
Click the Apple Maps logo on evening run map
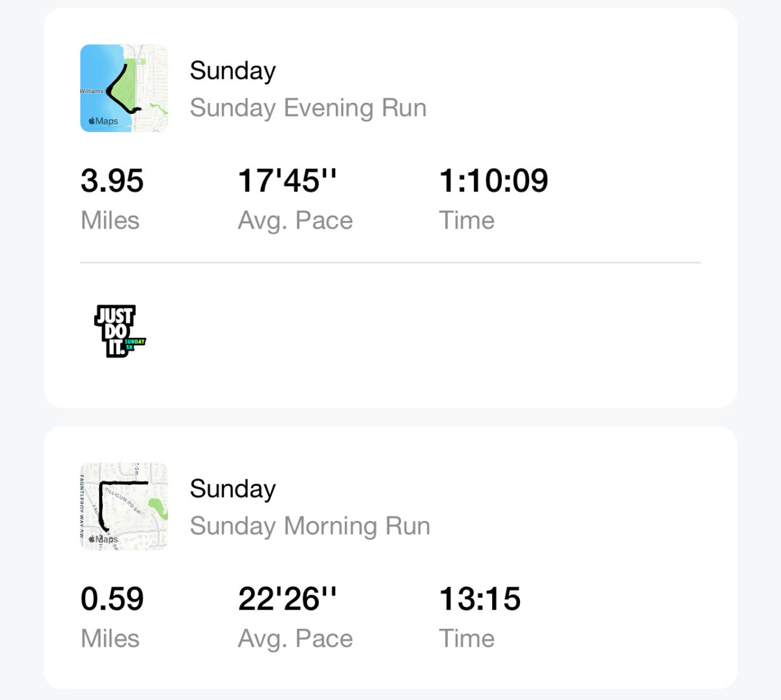click(x=103, y=121)
